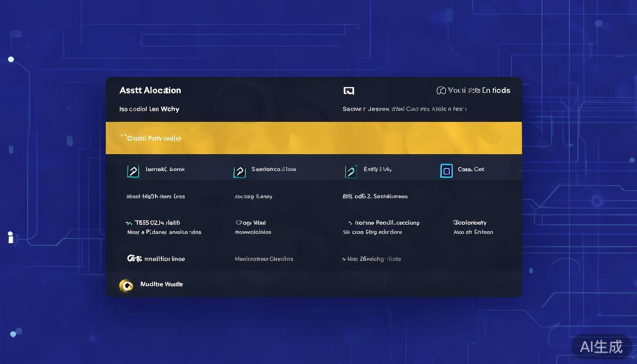Click the yellow "Ocatil Poly" highlighted banner
Viewport: 637px width, 364px height.
[x=313, y=138]
